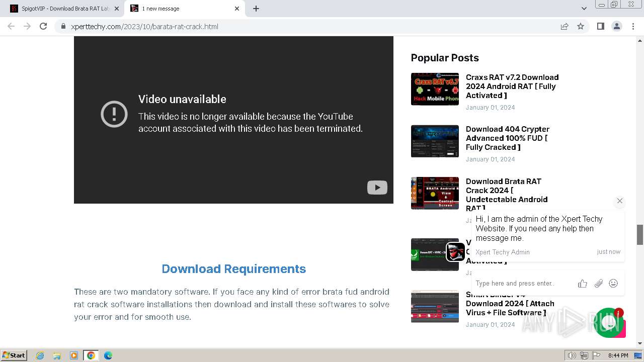Open the network tray icon
Image resolution: width=644 pixels, height=362 pixels.
[584, 355]
